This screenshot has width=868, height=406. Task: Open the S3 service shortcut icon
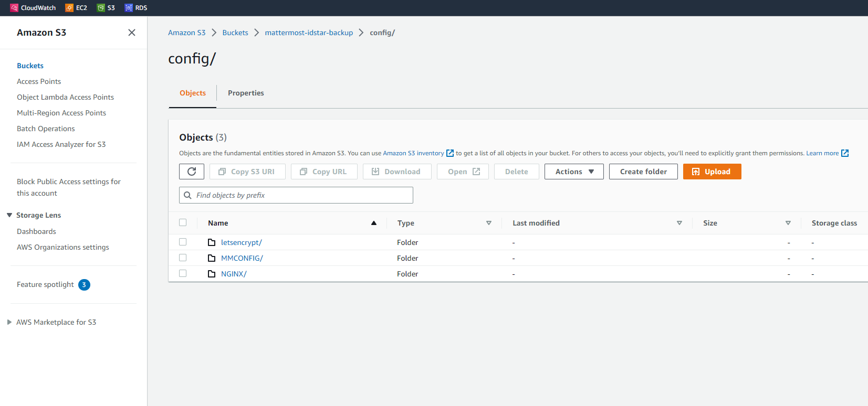[x=101, y=8]
